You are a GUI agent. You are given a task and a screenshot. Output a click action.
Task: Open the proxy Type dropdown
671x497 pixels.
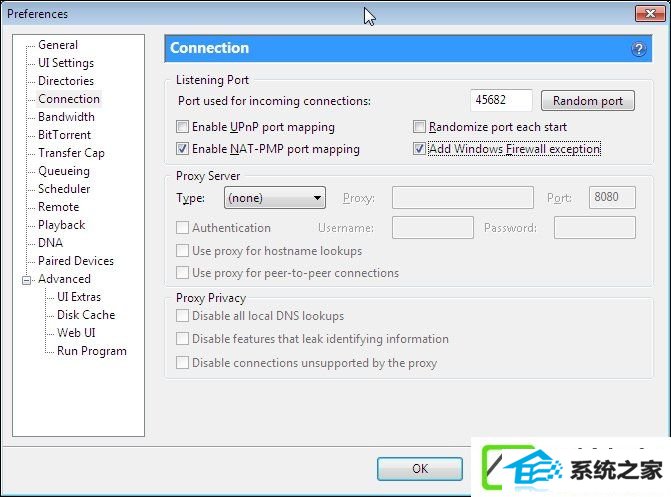tap(275, 198)
